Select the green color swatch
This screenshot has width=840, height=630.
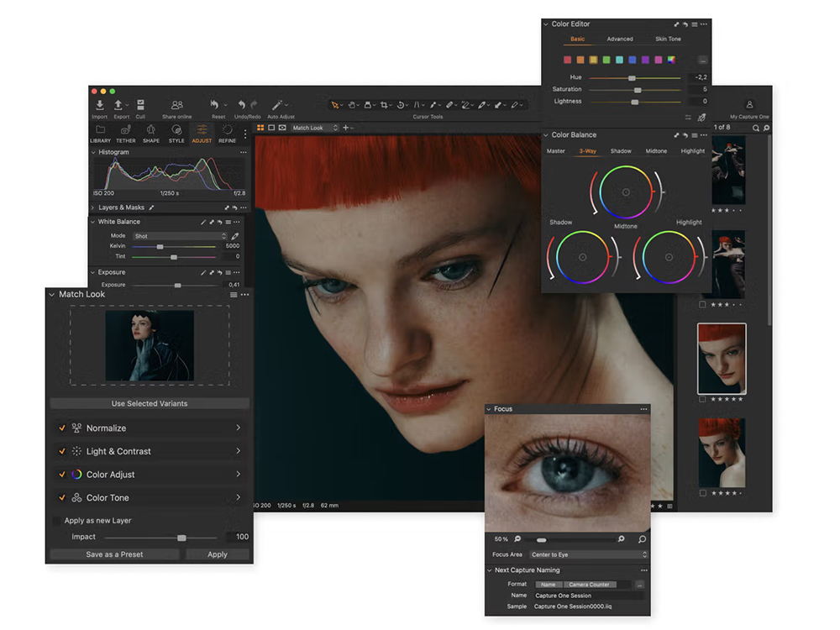pyautogui.click(x=606, y=60)
